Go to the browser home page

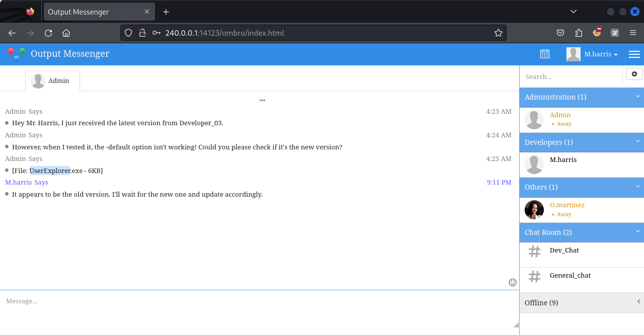point(66,33)
